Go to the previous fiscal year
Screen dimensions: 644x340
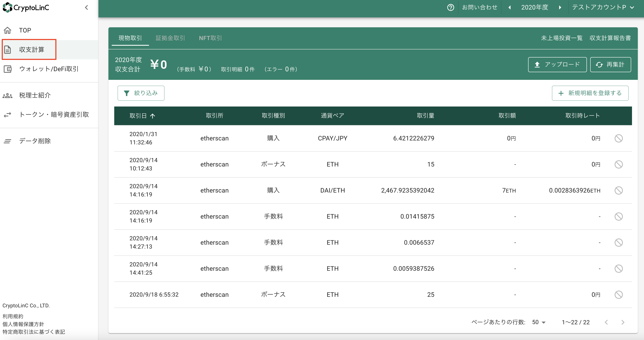(x=509, y=7)
